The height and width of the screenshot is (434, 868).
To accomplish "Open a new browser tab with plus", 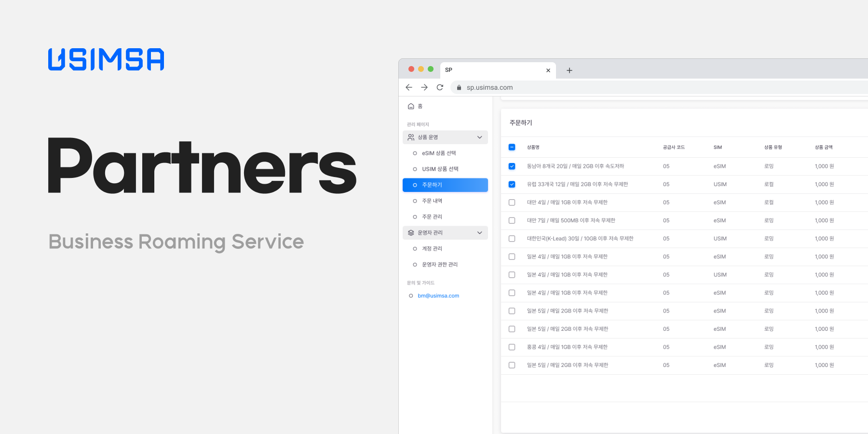I will [x=570, y=70].
